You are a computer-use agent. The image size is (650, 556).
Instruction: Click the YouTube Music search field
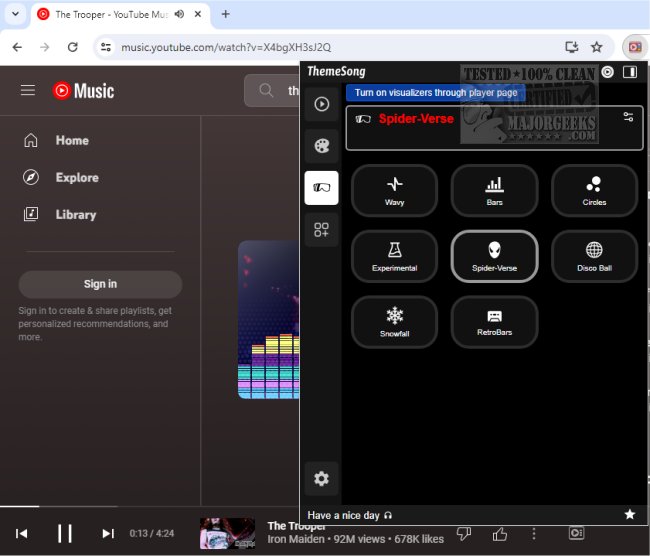[x=272, y=90]
